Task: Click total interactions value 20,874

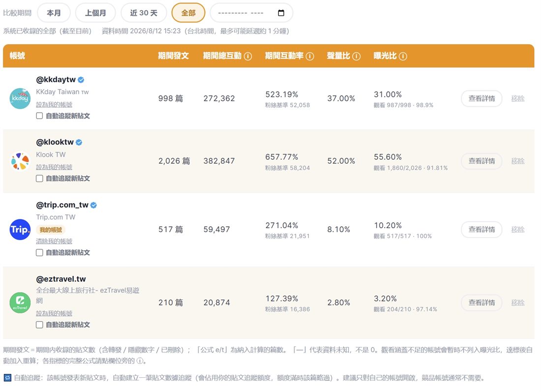Action: 217,302
